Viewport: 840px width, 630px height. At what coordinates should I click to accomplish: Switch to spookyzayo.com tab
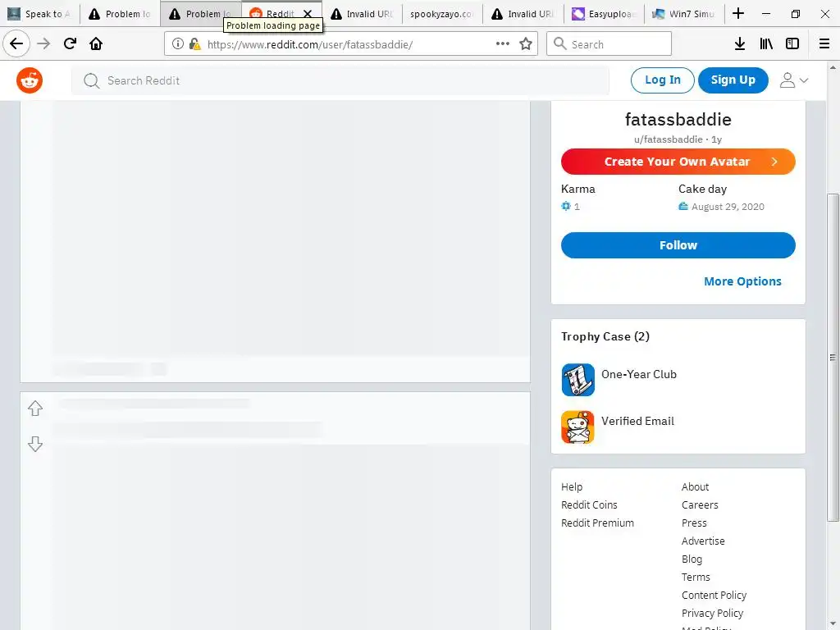coord(442,14)
